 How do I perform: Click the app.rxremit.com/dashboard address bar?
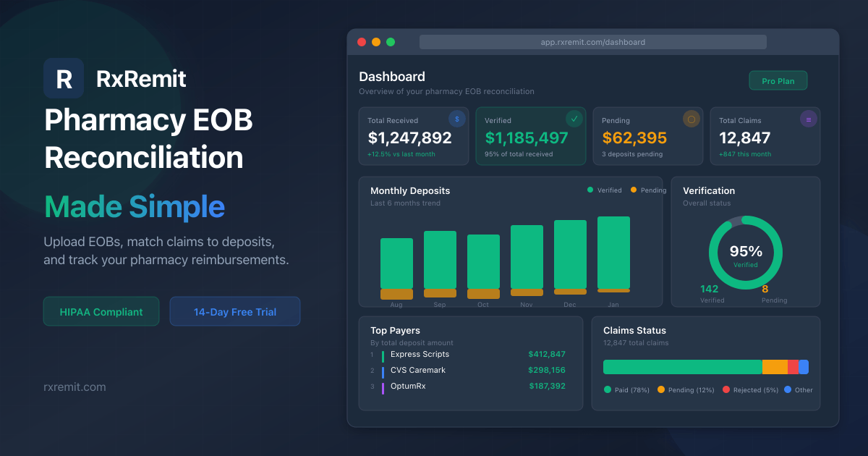593,42
